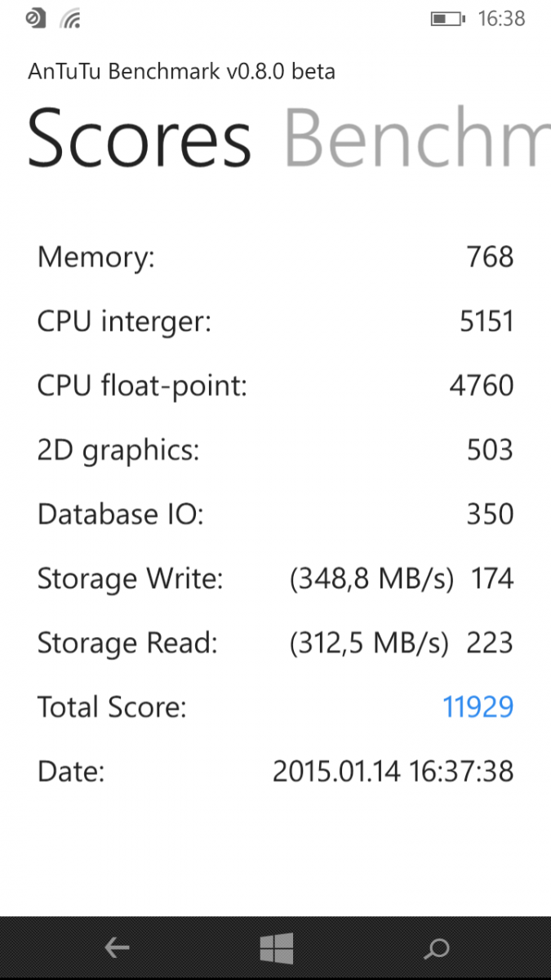Image resolution: width=551 pixels, height=980 pixels.
Task: Tap the battery status icon
Action: pyautogui.click(x=447, y=19)
